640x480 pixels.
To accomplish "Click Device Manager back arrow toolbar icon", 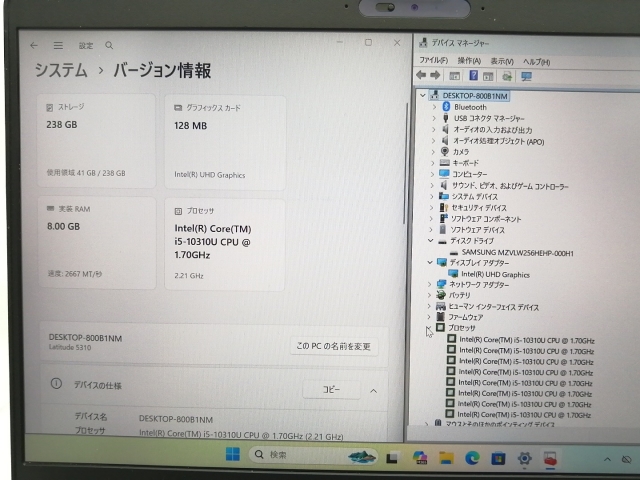I will pyautogui.click(x=421, y=76).
